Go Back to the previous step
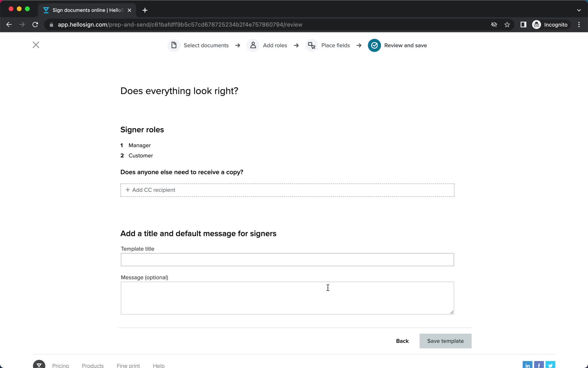Image resolution: width=588 pixels, height=368 pixels. tap(402, 341)
